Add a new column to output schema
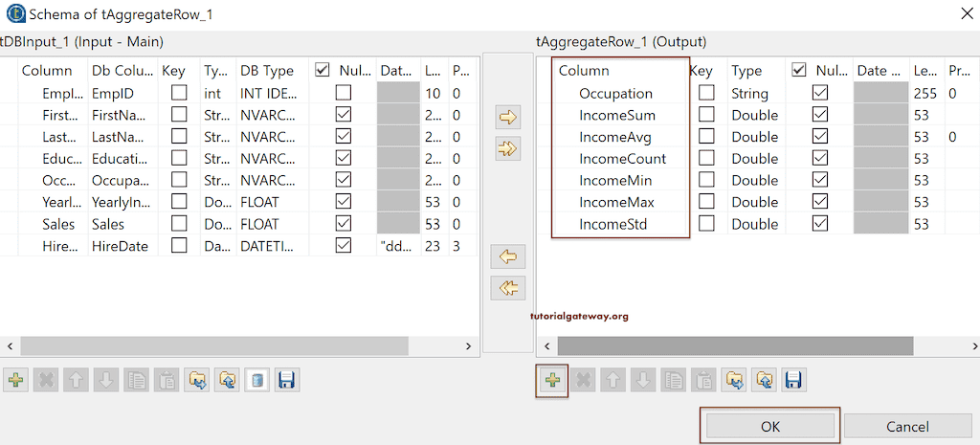Screen dimensions: 980x445 point(552,379)
